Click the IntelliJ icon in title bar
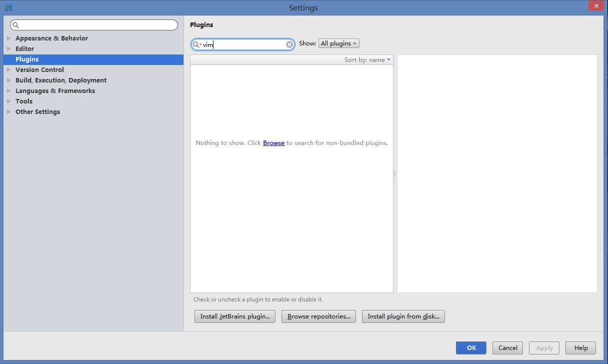This screenshot has width=608, height=364. [8, 7]
